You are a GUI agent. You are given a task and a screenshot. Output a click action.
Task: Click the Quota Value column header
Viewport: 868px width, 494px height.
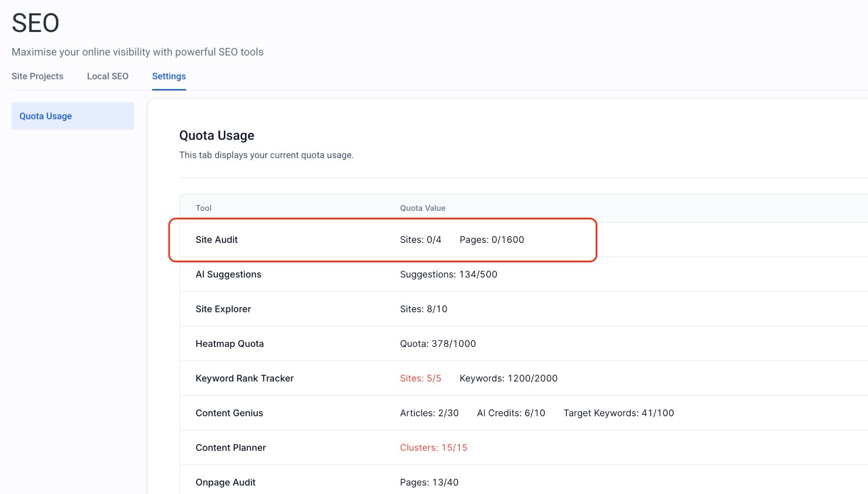pos(422,208)
